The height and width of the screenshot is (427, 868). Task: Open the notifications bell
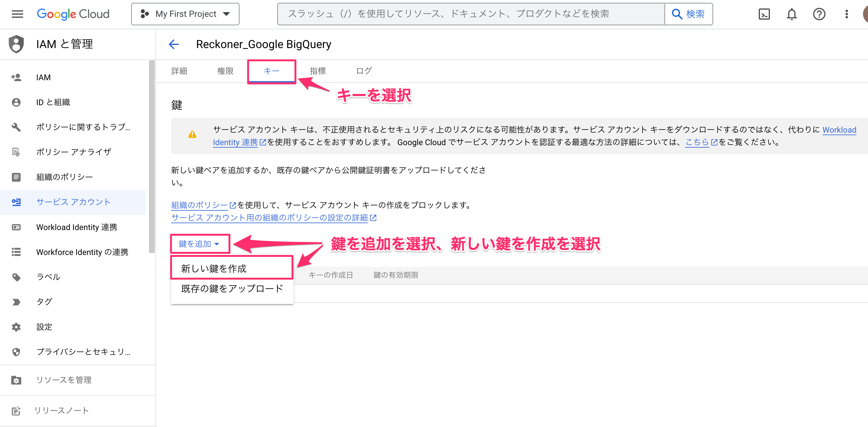coord(792,14)
